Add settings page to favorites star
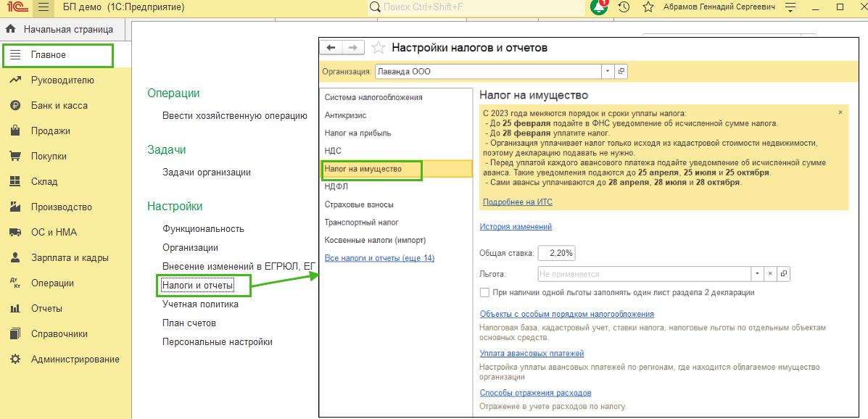The height and width of the screenshot is (419, 868). [x=378, y=48]
